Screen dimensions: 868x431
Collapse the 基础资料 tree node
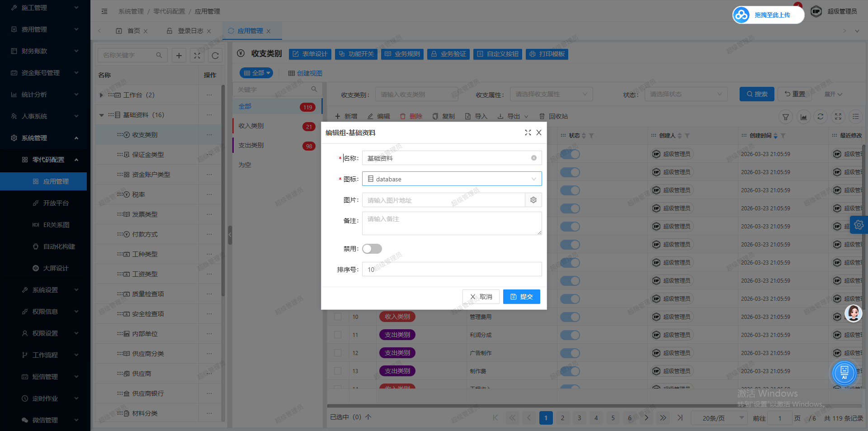tap(101, 115)
